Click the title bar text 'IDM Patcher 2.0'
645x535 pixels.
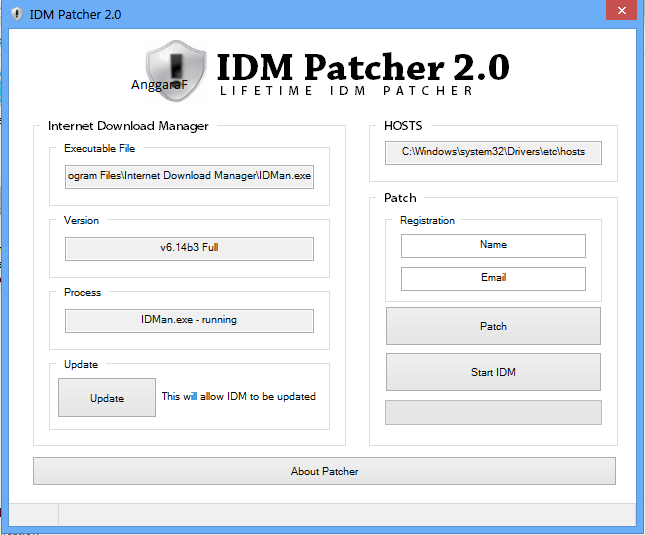tap(75, 14)
